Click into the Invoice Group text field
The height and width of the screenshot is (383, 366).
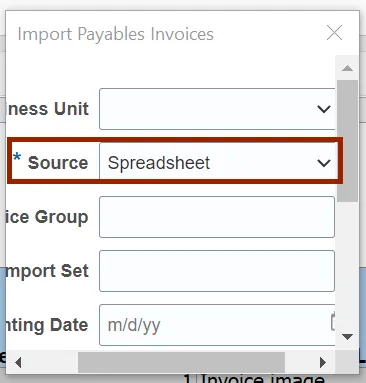pos(217,217)
